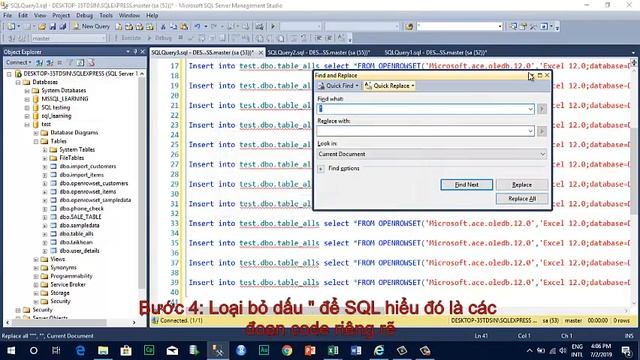Click the Filter icon in Object Explorer

pyautogui.click(x=70, y=62)
